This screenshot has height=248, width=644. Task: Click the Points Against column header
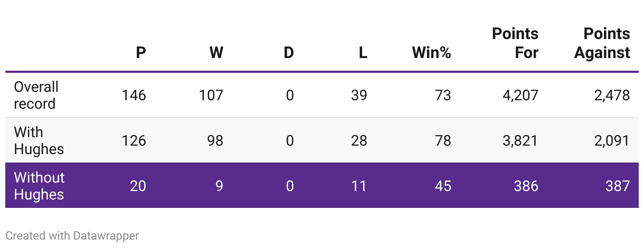click(602, 43)
